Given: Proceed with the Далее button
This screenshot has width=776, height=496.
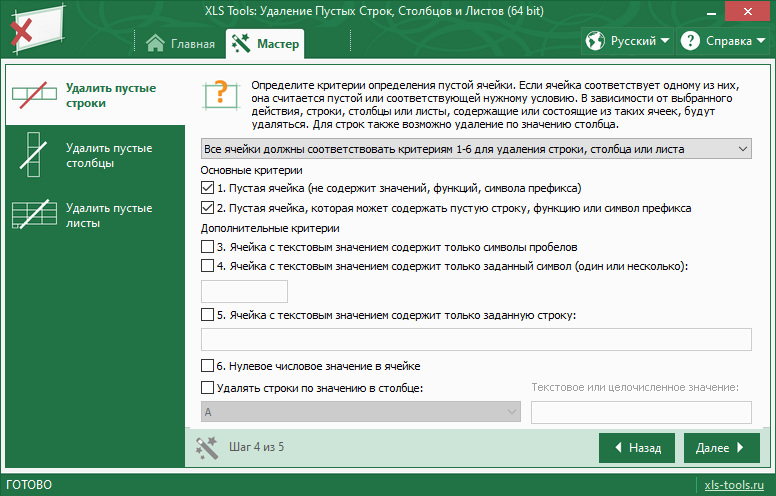Looking at the screenshot, I should coord(722,448).
